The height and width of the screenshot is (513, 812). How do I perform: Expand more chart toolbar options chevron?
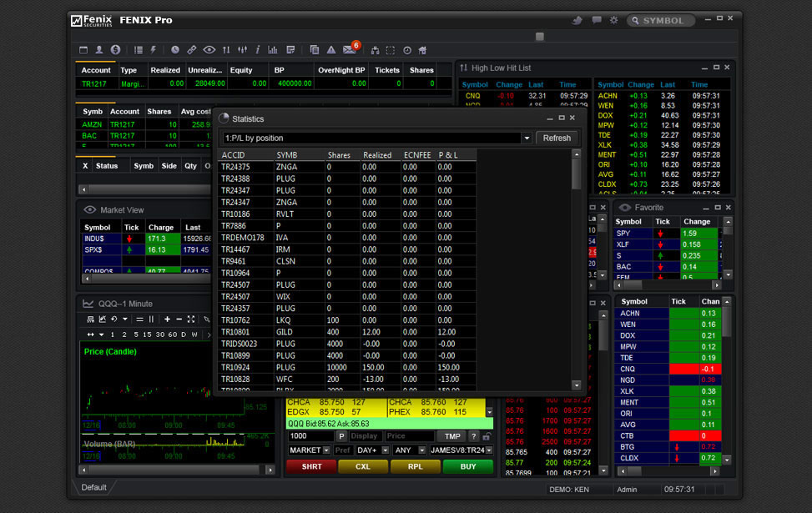click(x=209, y=334)
